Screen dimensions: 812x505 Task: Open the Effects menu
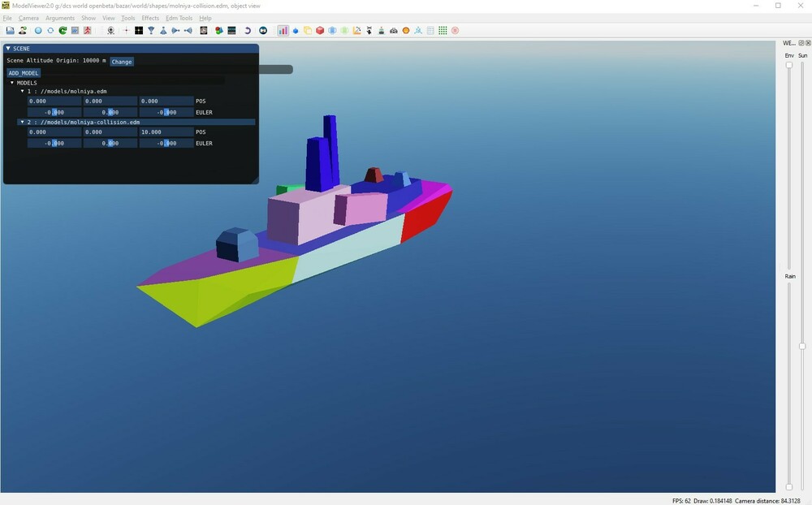(x=149, y=17)
